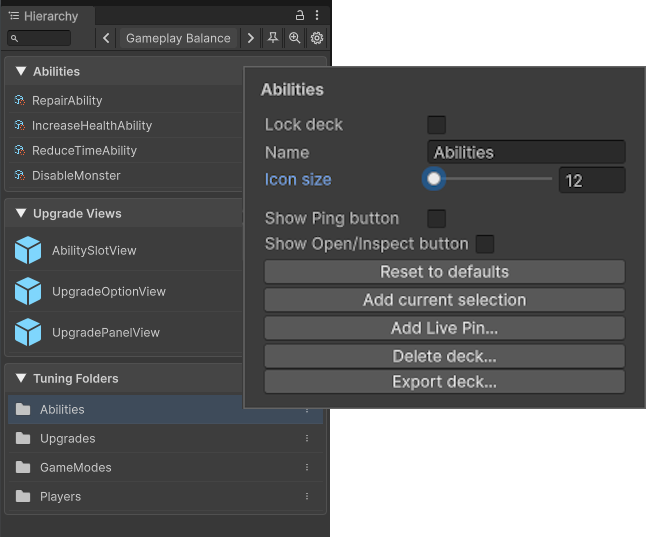Click the Export deck... button
660x537 pixels.
coord(444,382)
